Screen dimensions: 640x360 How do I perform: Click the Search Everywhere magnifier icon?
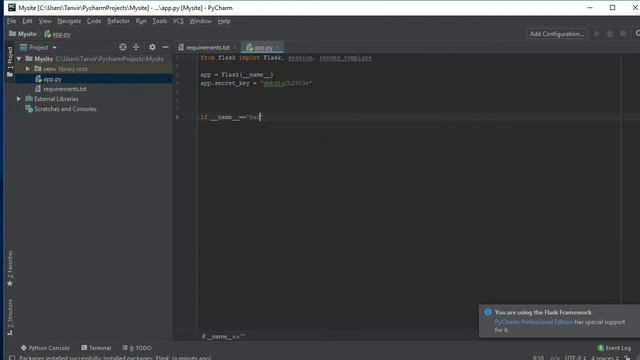(637, 34)
